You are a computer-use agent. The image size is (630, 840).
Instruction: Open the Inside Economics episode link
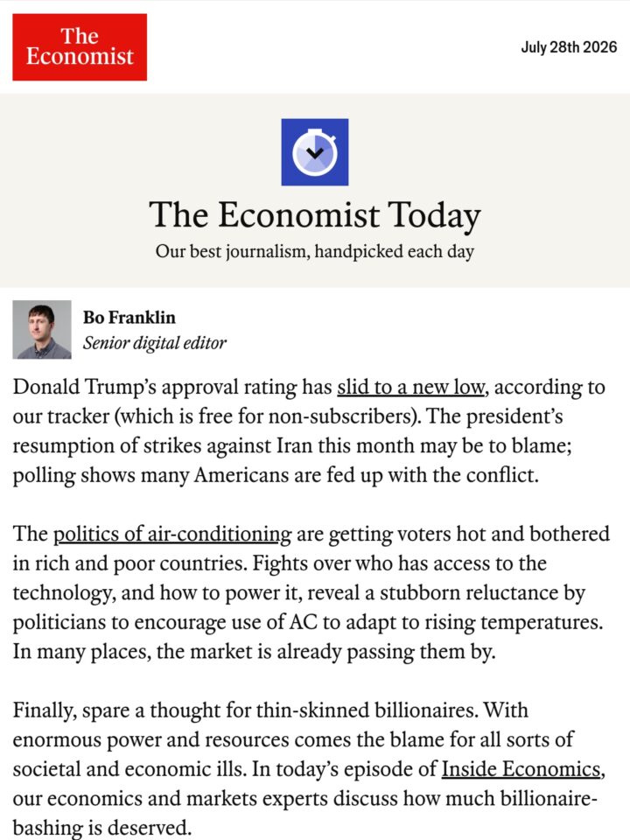pos(521,769)
